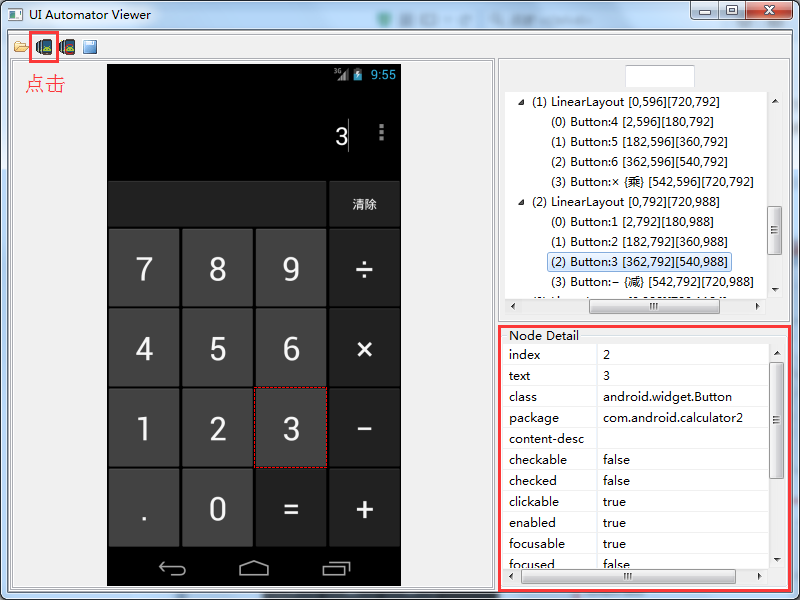
Task: Click the status bar clock 9:55
Action: click(x=383, y=74)
